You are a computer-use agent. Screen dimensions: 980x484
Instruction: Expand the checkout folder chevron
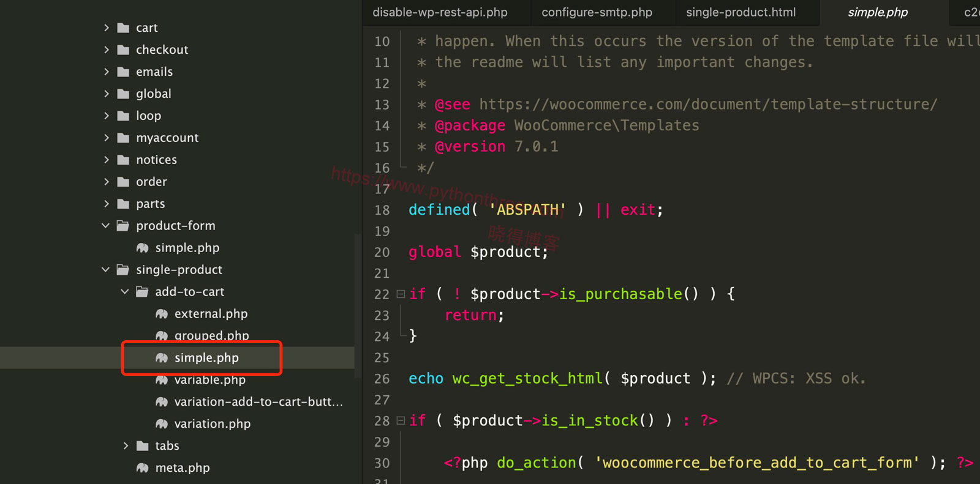pos(106,50)
